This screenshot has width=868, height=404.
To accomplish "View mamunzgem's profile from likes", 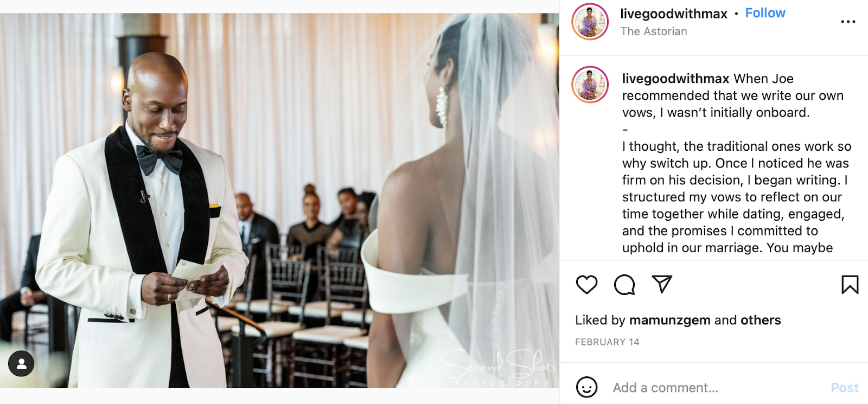I will click(669, 320).
